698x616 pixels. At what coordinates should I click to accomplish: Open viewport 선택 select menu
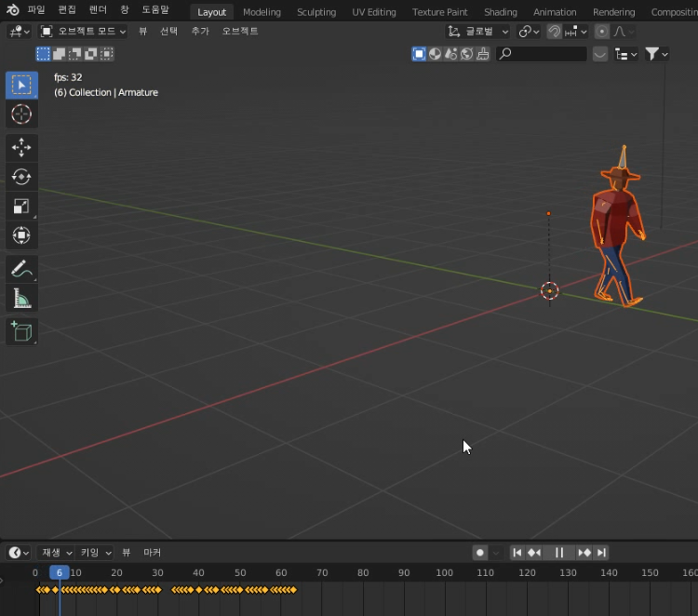[168, 31]
